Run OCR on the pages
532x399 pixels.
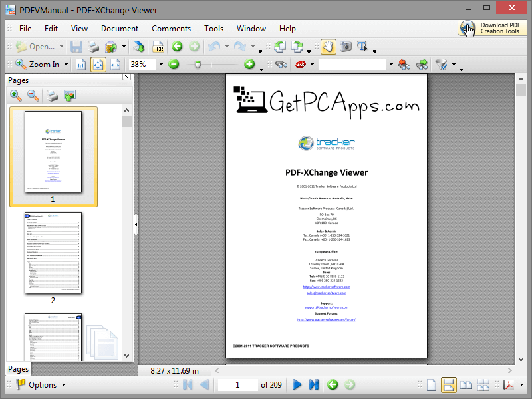158,47
